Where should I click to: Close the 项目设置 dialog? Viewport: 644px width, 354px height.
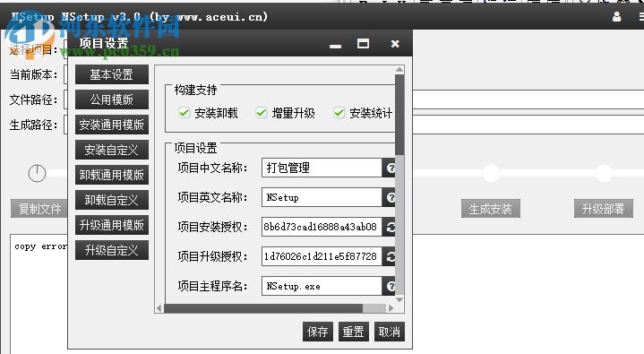point(395,44)
